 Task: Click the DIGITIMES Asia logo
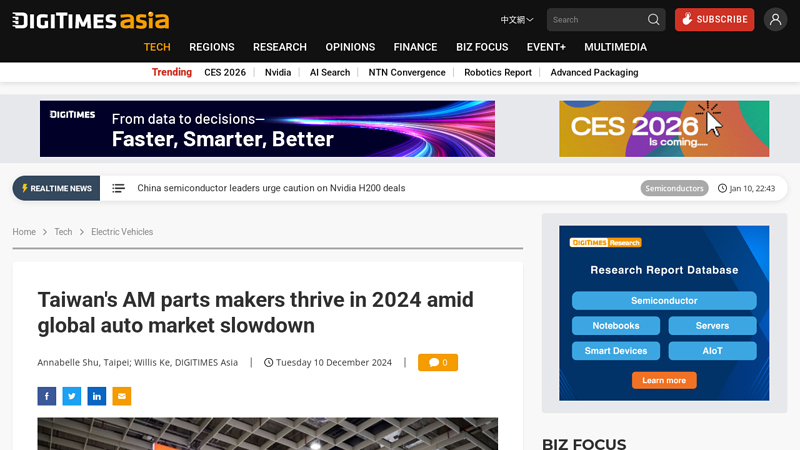(90, 20)
